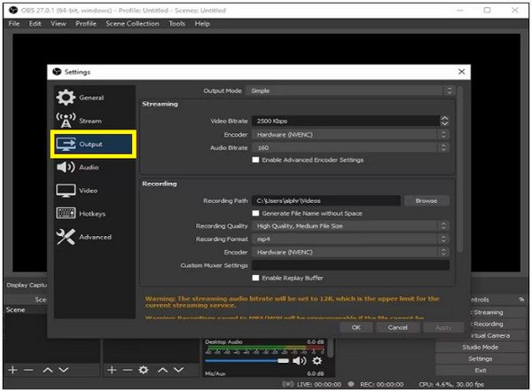The image size is (532, 392).
Task: Select the Output tab's monitor icon
Action: (x=66, y=145)
